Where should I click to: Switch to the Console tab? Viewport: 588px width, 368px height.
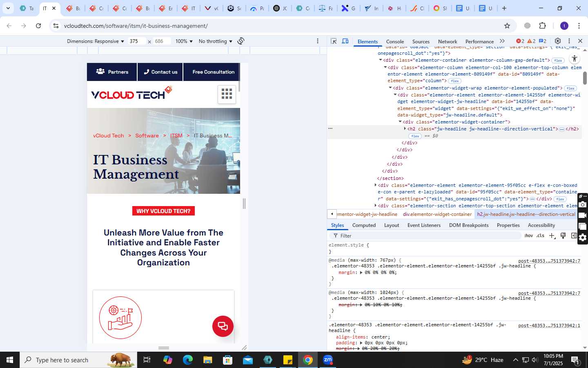pyautogui.click(x=395, y=41)
